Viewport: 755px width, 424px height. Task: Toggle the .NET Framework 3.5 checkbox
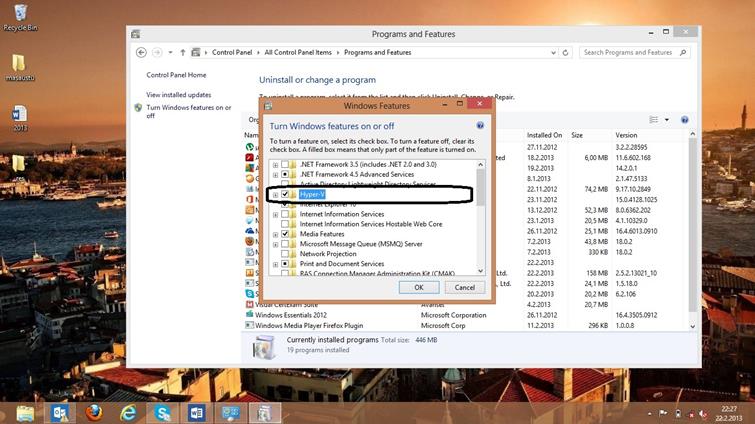285,165
